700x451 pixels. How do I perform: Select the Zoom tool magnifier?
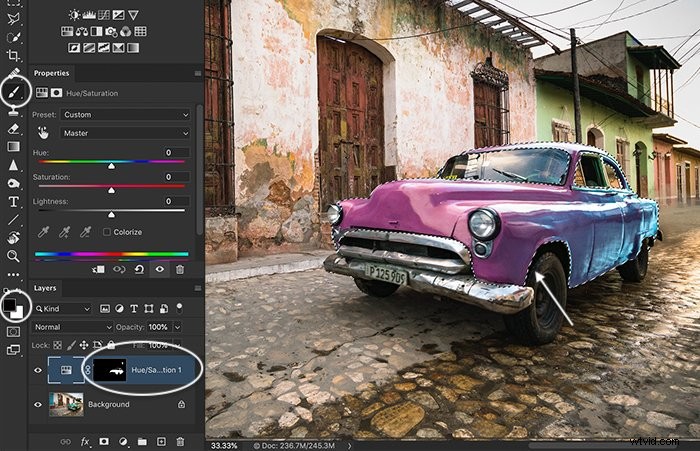click(13, 256)
